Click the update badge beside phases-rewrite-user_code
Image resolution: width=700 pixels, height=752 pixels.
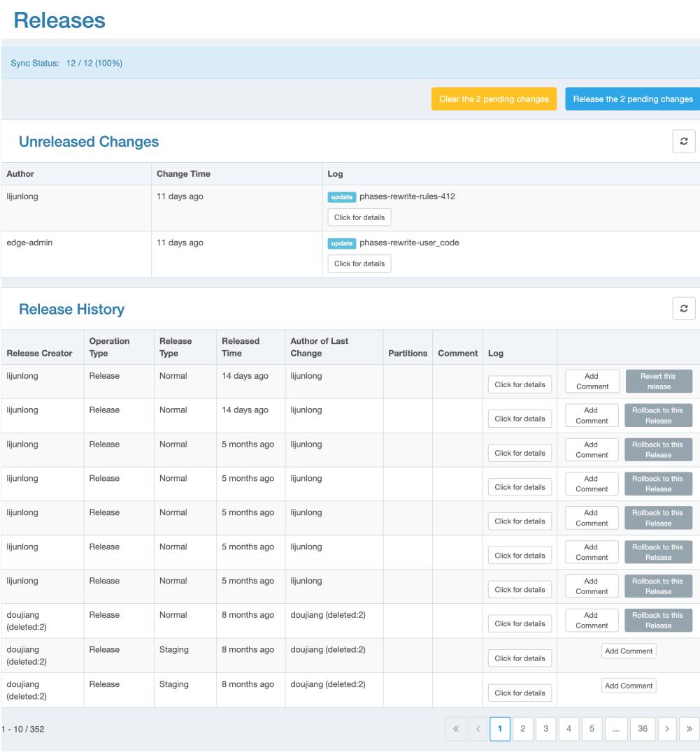[x=341, y=243]
